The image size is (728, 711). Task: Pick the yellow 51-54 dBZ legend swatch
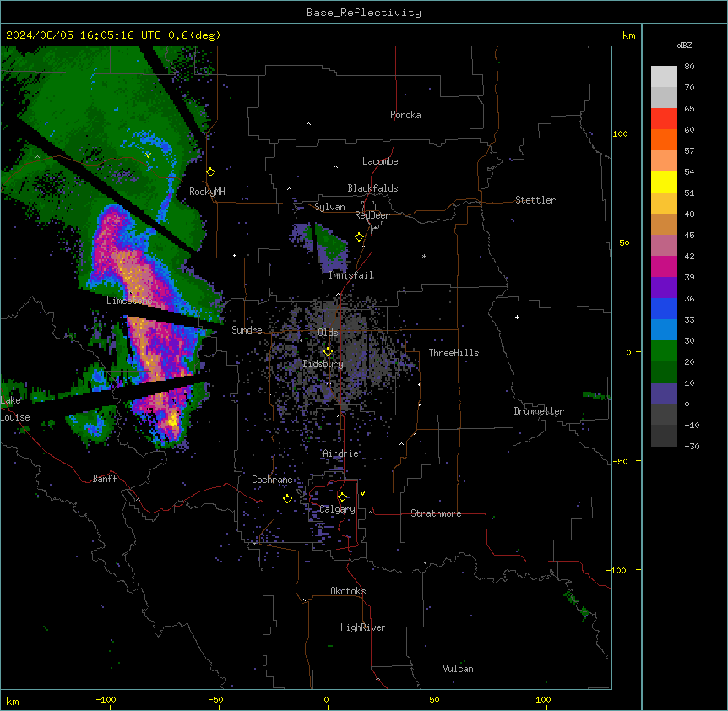664,182
